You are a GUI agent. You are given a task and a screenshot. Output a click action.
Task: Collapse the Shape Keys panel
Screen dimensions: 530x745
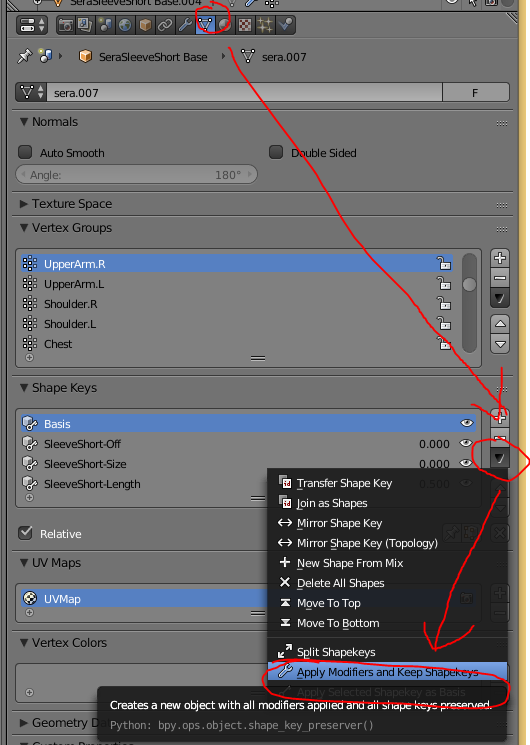pyautogui.click(x=24, y=388)
